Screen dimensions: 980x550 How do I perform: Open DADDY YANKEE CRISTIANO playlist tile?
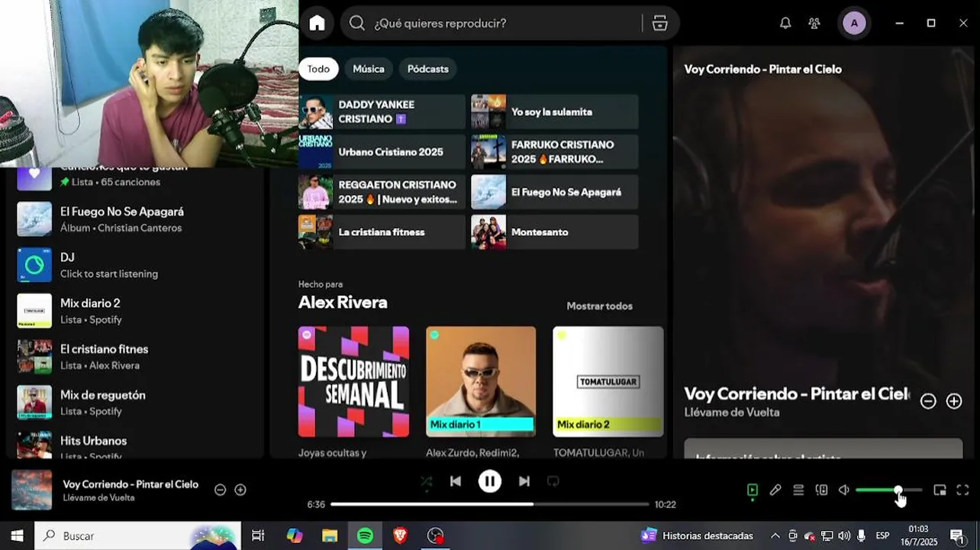(382, 112)
